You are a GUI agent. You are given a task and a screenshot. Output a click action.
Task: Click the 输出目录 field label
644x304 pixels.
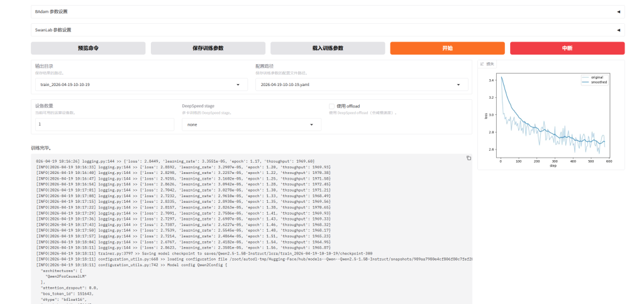(x=44, y=66)
